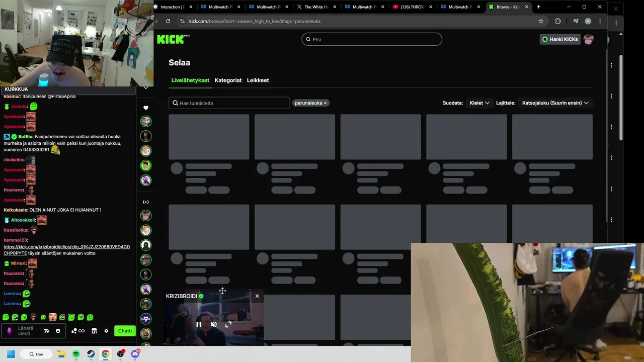The image size is (644, 362).
Task: Click the Hanki KICKs button
Action: (559, 39)
